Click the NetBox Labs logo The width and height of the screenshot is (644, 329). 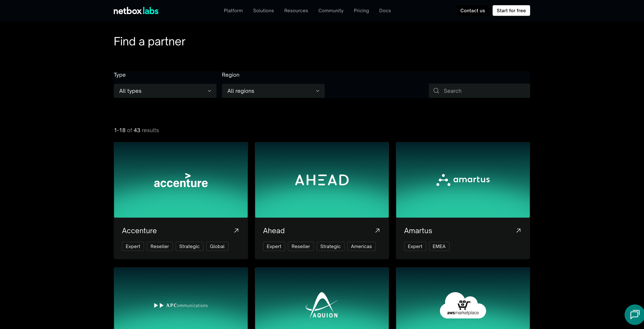[136, 11]
